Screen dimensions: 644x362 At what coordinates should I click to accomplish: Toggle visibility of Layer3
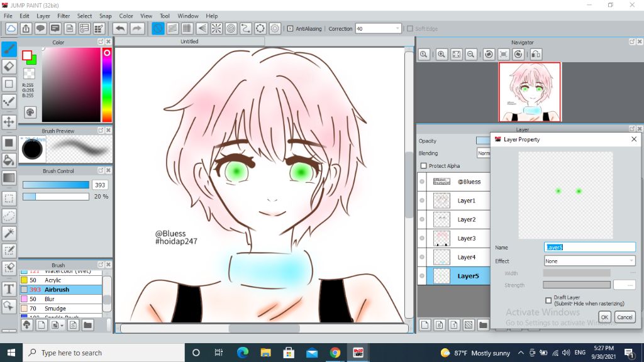[x=422, y=238]
